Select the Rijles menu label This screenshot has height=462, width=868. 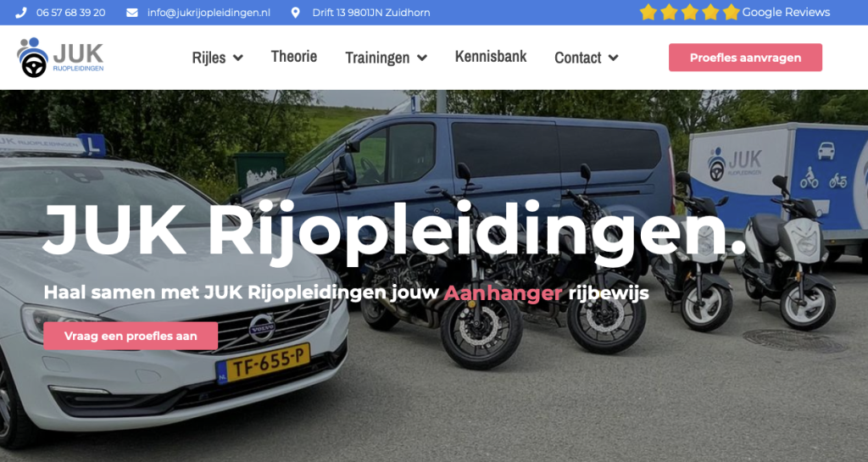209,58
